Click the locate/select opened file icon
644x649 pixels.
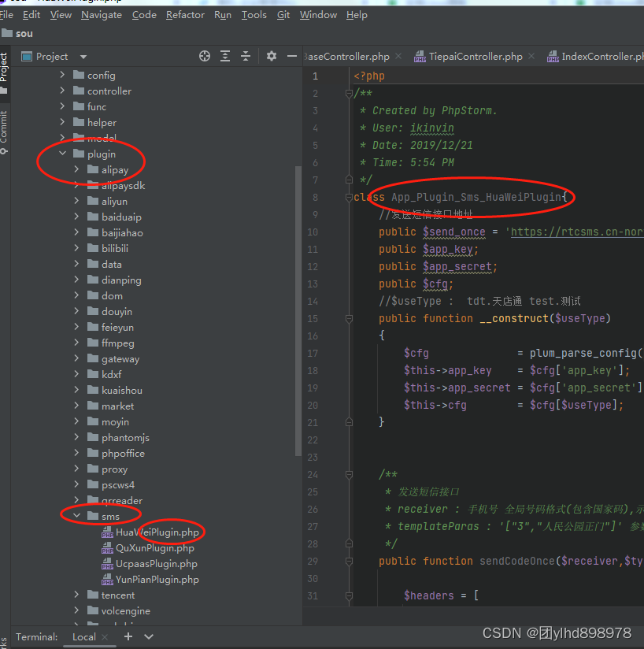point(205,56)
